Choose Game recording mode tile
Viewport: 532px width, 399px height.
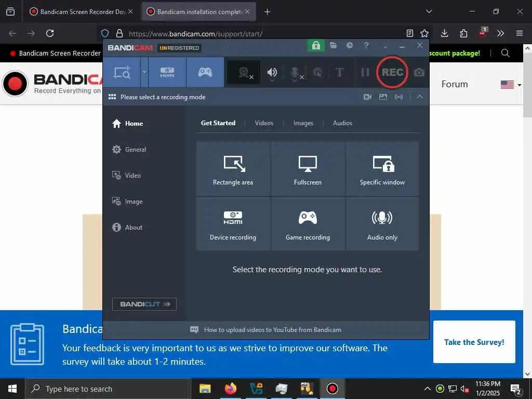tap(308, 224)
